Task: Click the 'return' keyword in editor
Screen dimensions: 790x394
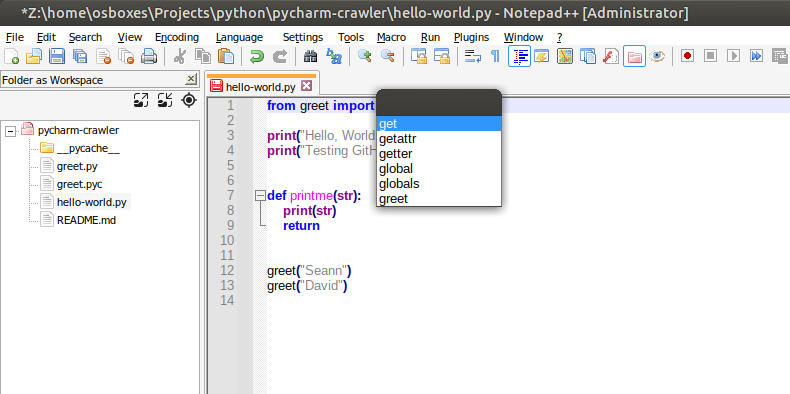Action: pos(301,225)
